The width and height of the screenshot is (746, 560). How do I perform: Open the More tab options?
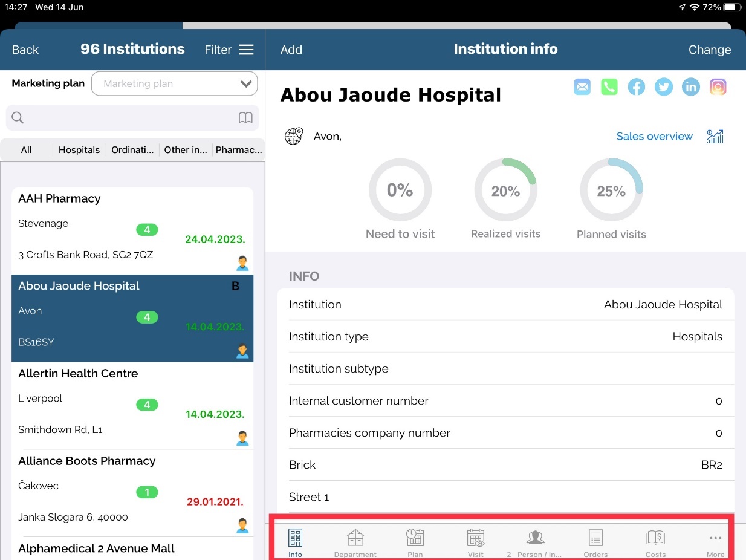[715, 542]
